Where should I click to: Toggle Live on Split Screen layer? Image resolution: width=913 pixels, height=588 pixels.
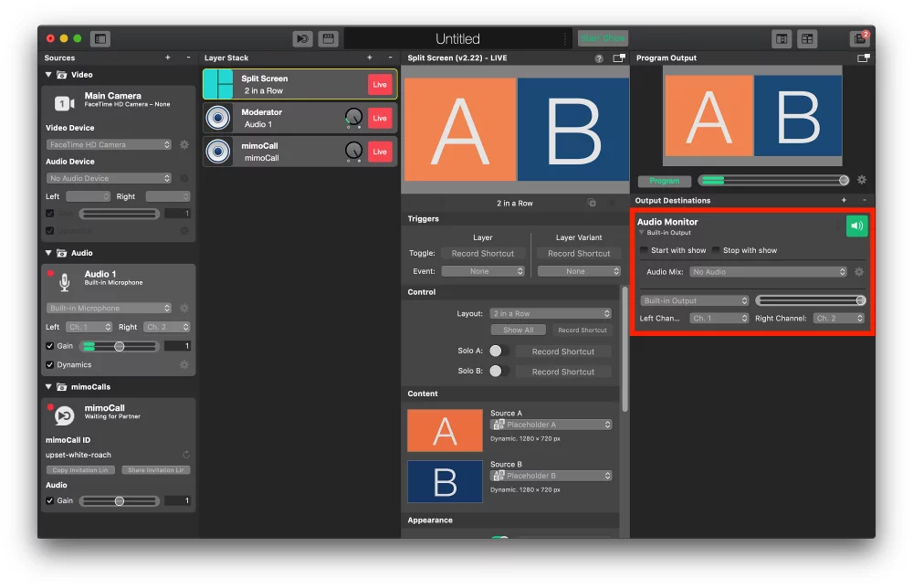click(x=380, y=84)
